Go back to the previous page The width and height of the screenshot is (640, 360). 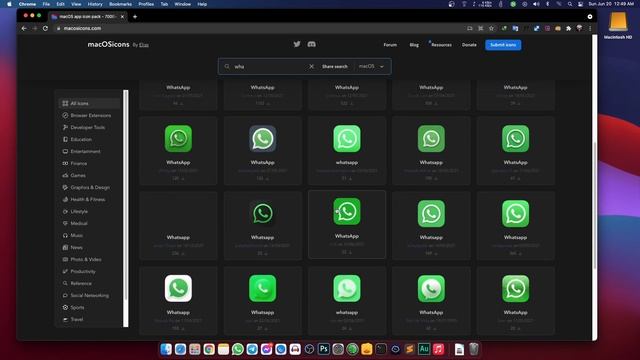click(24, 28)
